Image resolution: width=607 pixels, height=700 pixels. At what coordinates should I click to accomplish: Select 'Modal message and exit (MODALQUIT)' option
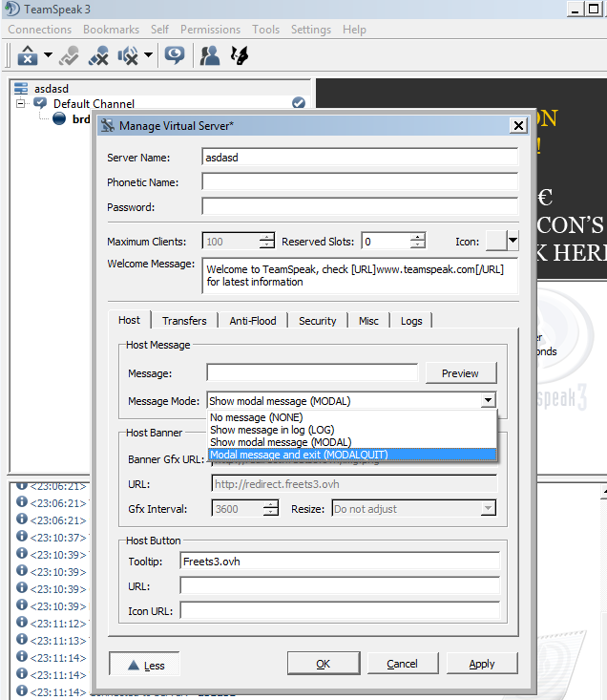coord(352,455)
